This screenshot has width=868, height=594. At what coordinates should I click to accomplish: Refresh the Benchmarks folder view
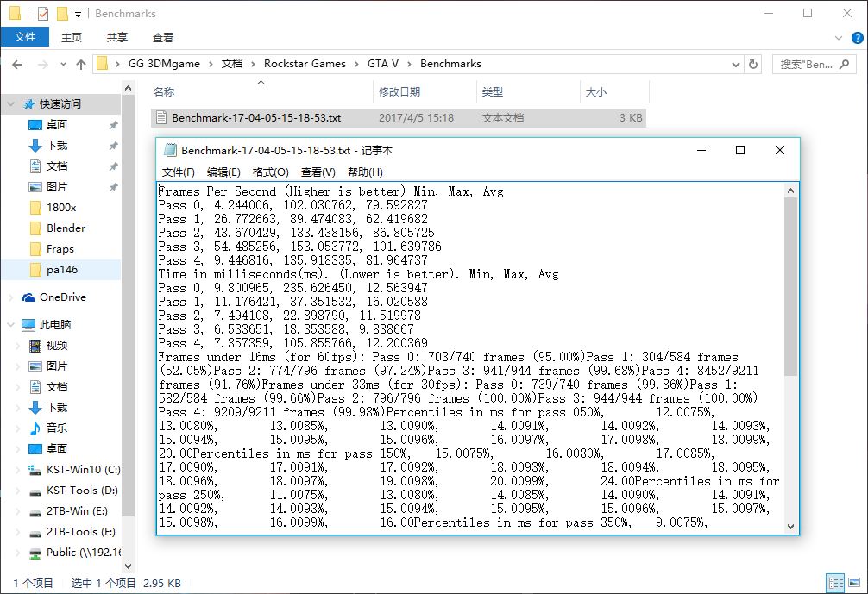point(754,64)
